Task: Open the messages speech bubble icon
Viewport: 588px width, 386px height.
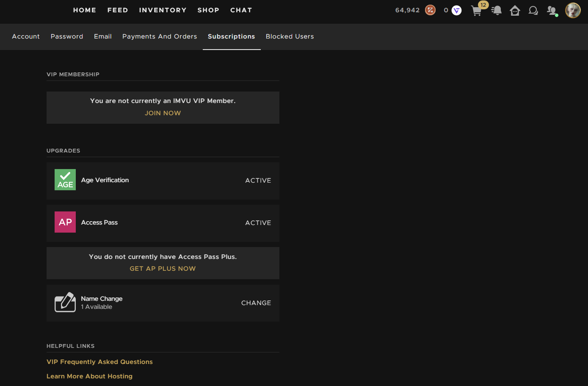Action: [533, 11]
